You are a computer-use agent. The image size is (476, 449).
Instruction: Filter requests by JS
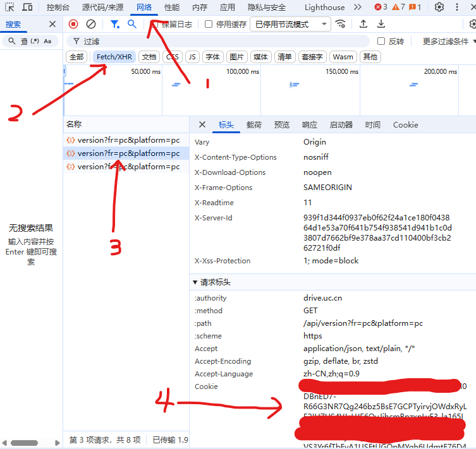coord(192,57)
